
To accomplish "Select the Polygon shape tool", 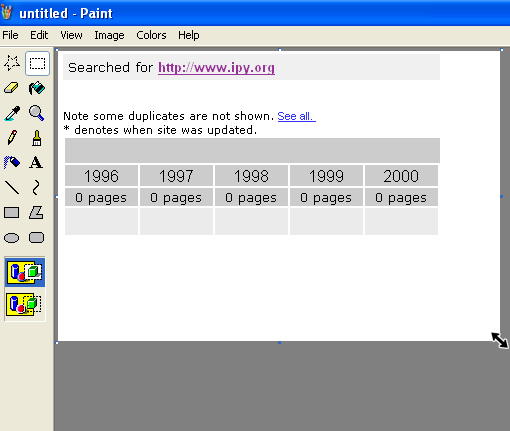I will tap(37, 213).
